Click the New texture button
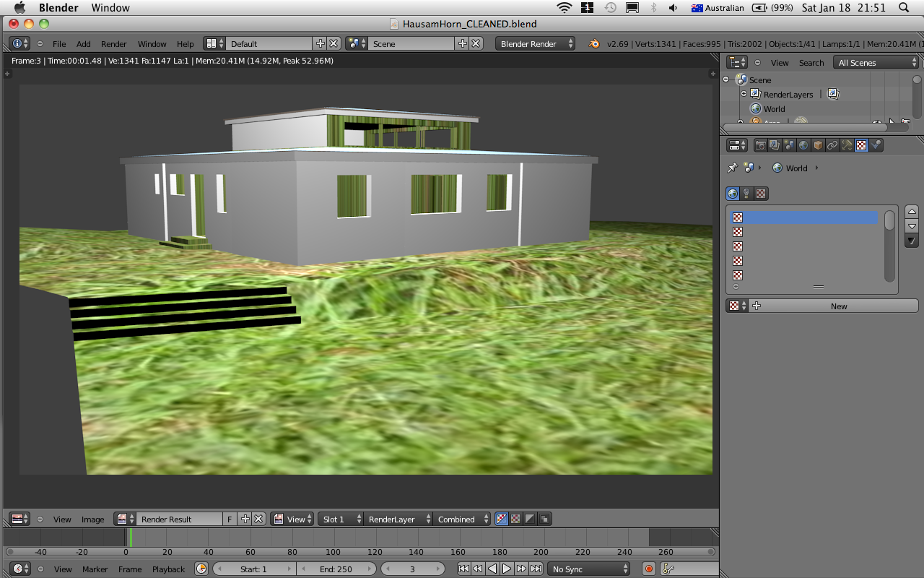Image resolution: width=924 pixels, height=578 pixels. [837, 306]
